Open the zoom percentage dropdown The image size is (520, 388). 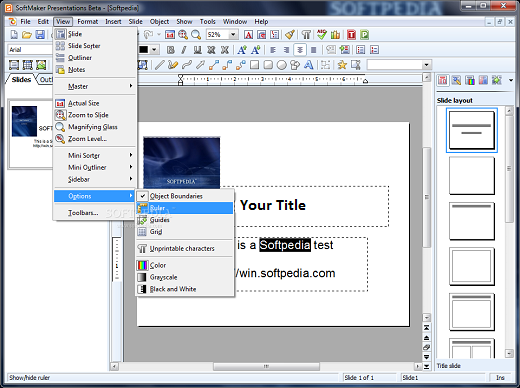click(233, 34)
